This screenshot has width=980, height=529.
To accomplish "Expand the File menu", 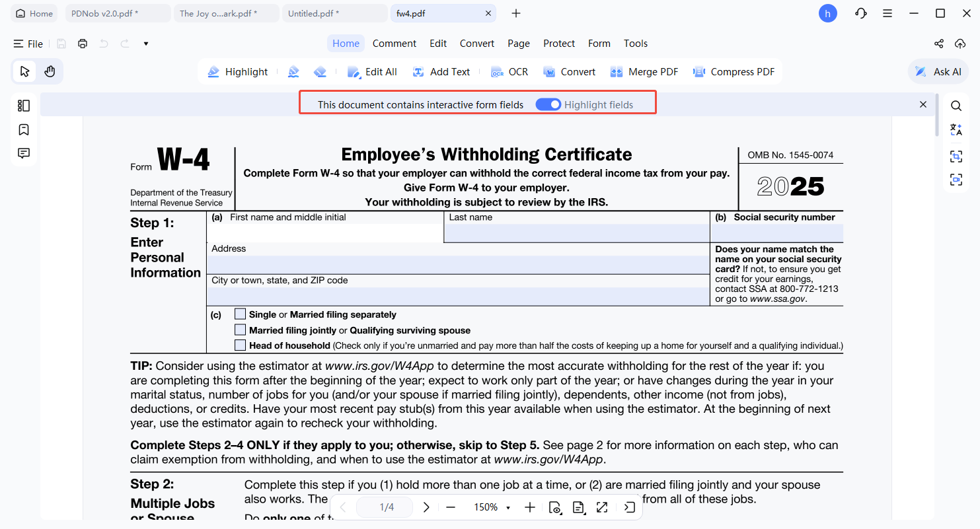I will click(x=28, y=44).
